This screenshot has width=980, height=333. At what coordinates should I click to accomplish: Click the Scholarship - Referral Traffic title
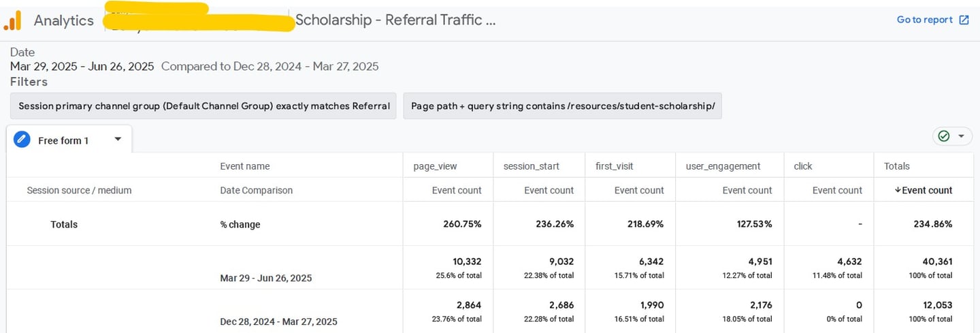click(395, 20)
